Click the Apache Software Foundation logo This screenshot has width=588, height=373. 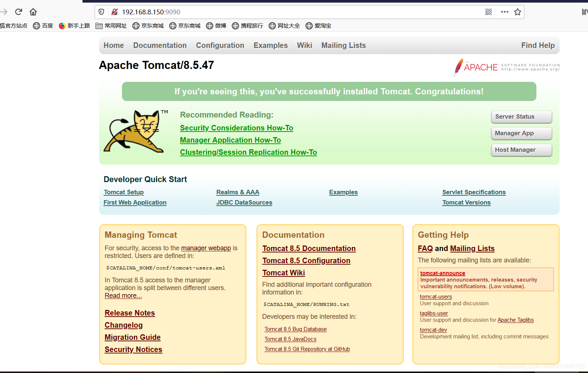(x=507, y=67)
